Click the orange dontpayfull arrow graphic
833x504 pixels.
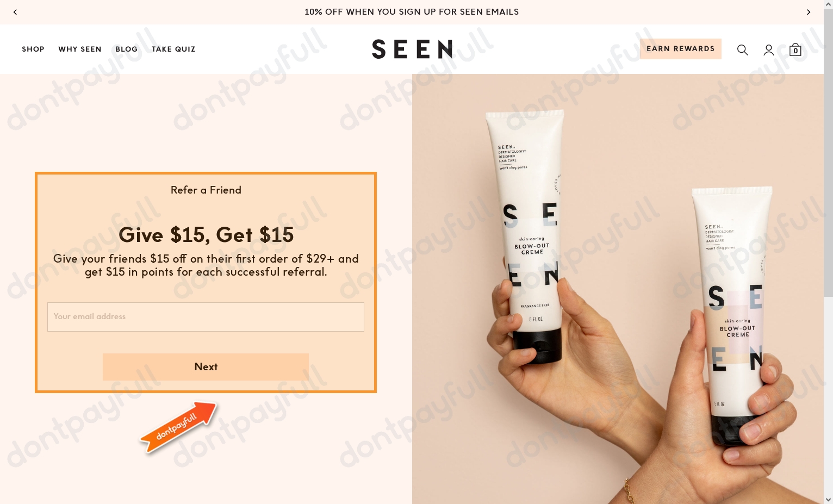pyautogui.click(x=179, y=426)
